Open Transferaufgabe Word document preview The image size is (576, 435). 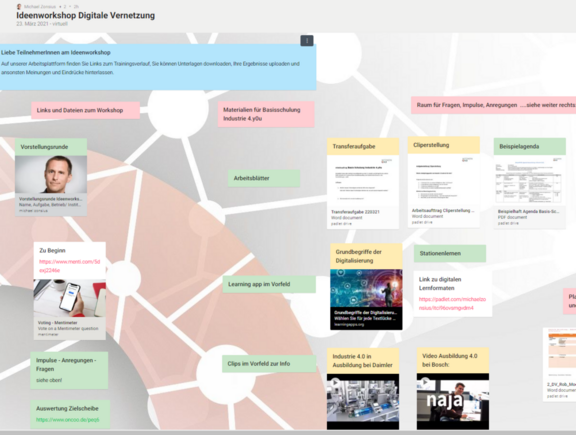click(x=363, y=181)
